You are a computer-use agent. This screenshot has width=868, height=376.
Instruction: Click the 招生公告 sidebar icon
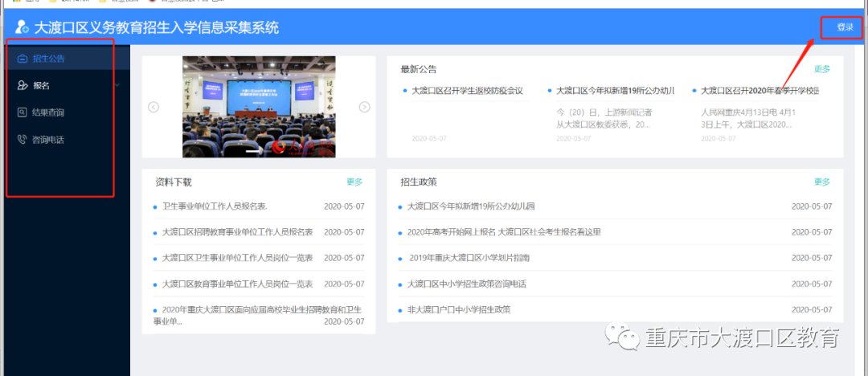click(22, 59)
